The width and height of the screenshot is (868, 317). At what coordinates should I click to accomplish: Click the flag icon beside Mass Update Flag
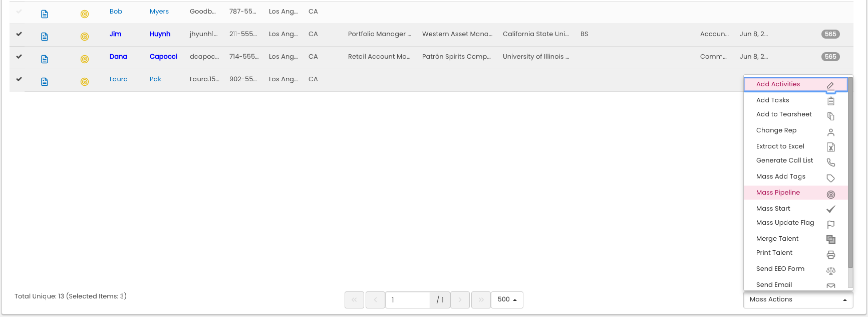point(830,224)
